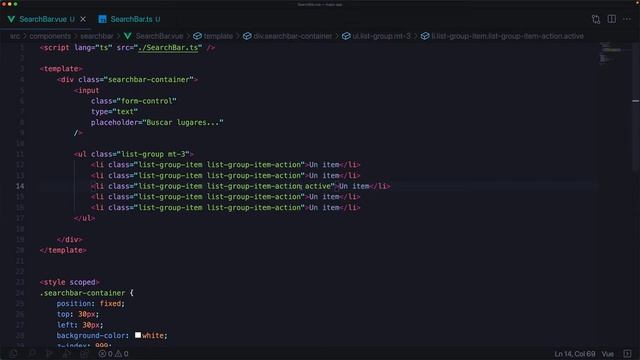The image size is (640, 360).
Task: Open the SearchBar.vue file breadcrumb
Action: click(x=159, y=36)
